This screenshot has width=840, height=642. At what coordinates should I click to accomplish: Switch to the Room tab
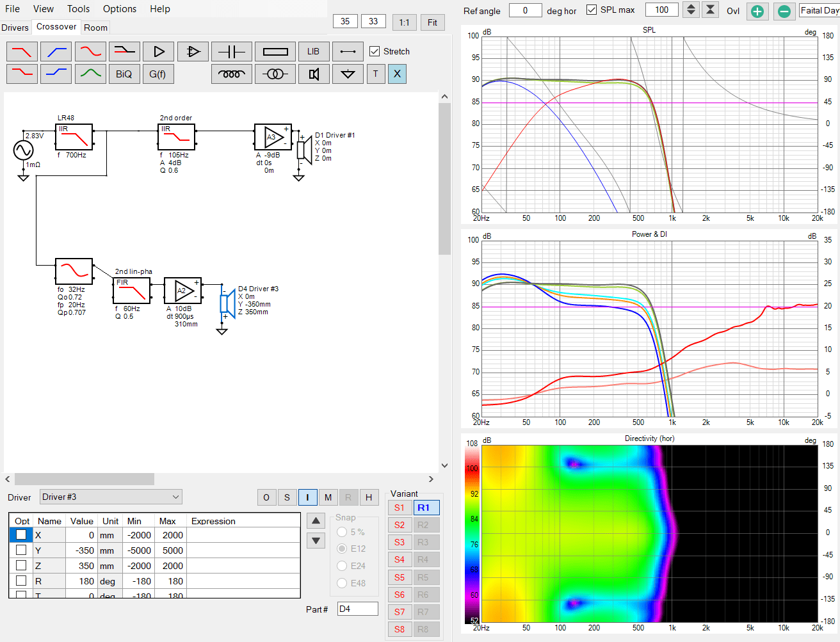[95, 28]
